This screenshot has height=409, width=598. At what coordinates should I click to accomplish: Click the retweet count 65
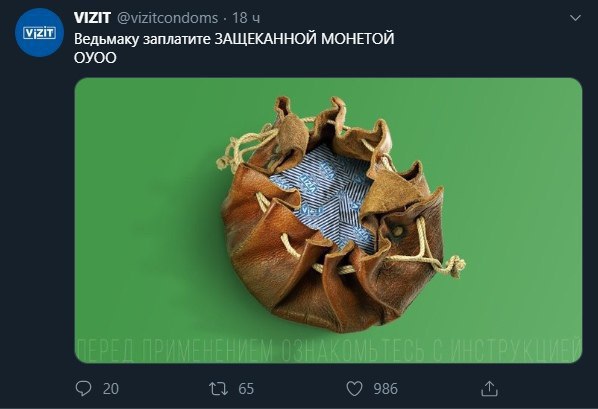tap(246, 389)
